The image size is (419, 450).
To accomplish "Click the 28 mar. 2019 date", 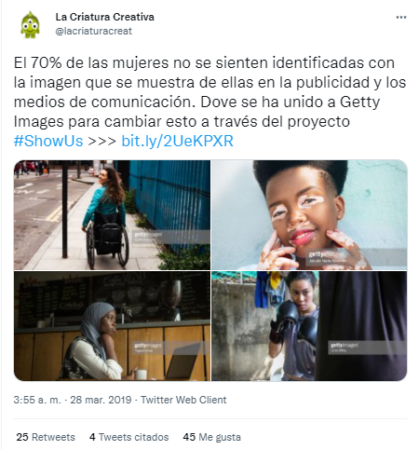I will pos(101,400).
